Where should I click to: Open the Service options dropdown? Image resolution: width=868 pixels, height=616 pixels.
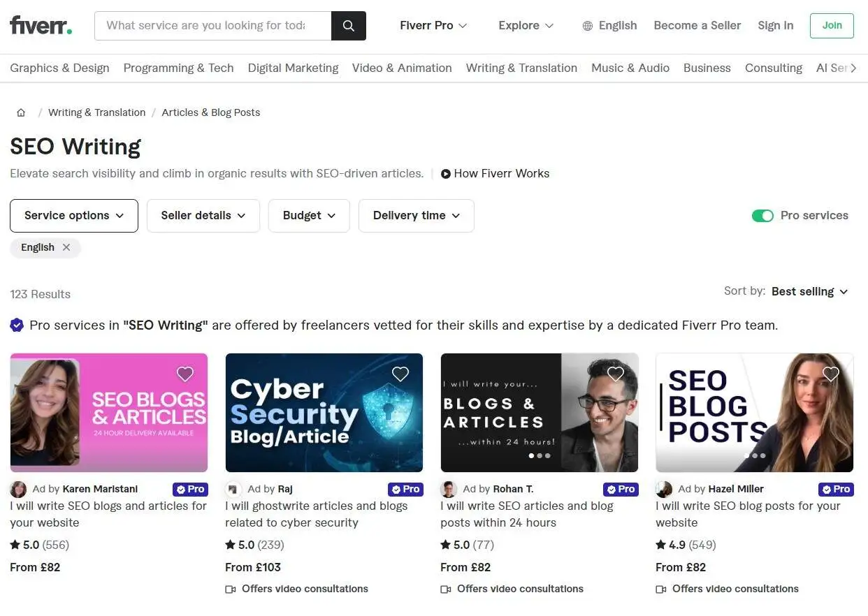(x=74, y=216)
